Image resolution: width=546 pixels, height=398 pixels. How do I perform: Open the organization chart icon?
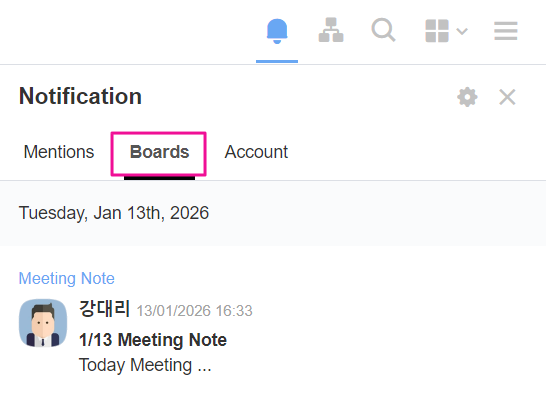coord(331,30)
